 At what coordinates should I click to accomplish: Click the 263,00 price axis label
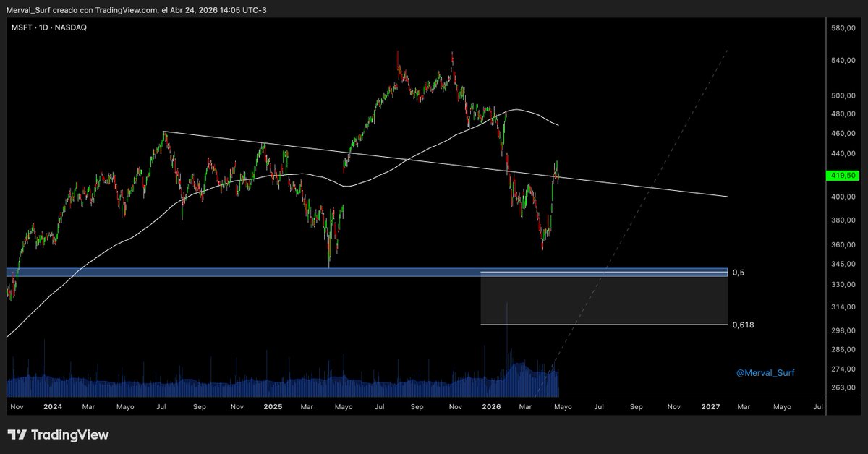(x=843, y=387)
